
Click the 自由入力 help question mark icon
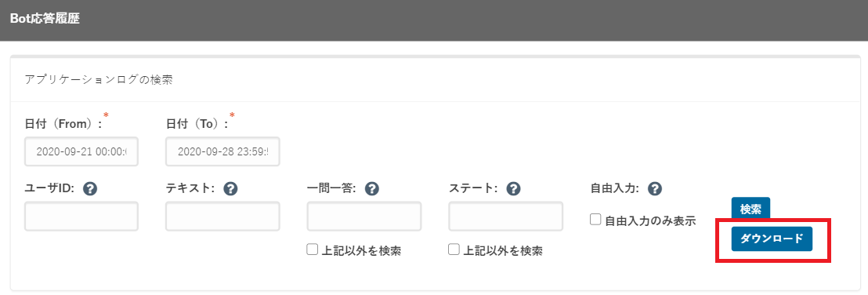click(x=656, y=189)
